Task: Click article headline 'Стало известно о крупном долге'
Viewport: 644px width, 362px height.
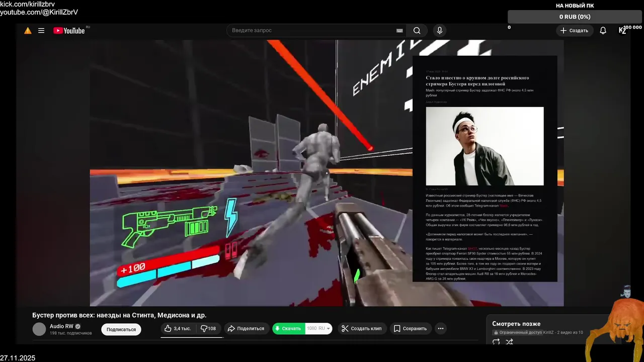Action: [x=477, y=80]
